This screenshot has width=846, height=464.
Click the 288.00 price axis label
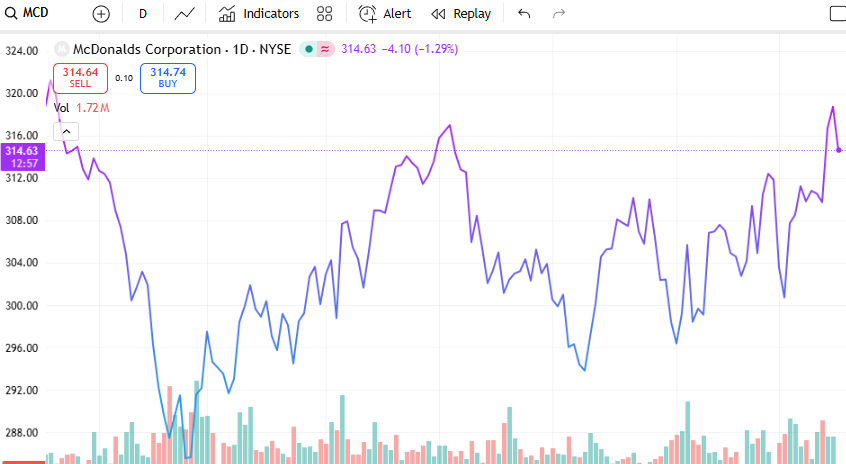pos(22,433)
